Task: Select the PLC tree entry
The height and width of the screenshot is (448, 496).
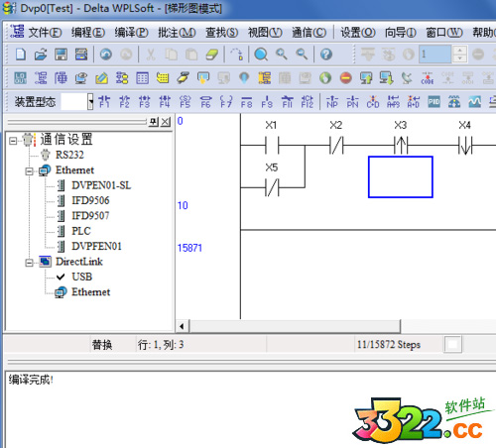Action: [x=81, y=231]
